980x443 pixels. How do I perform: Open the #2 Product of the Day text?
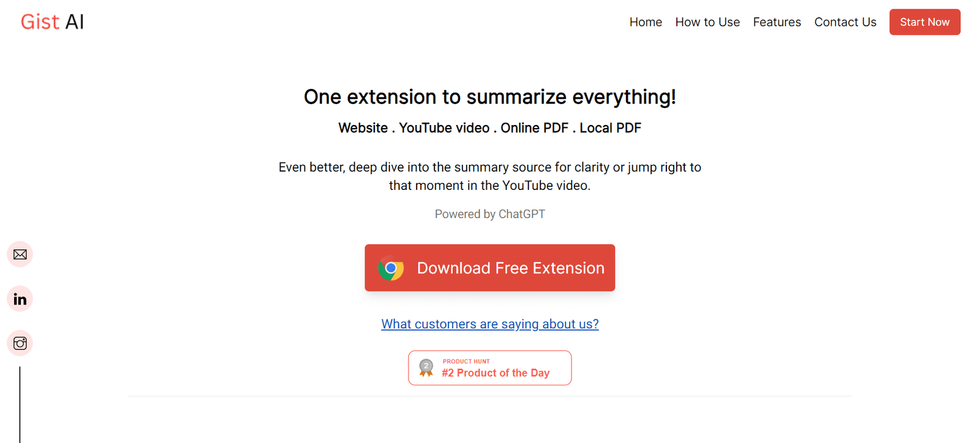point(496,373)
